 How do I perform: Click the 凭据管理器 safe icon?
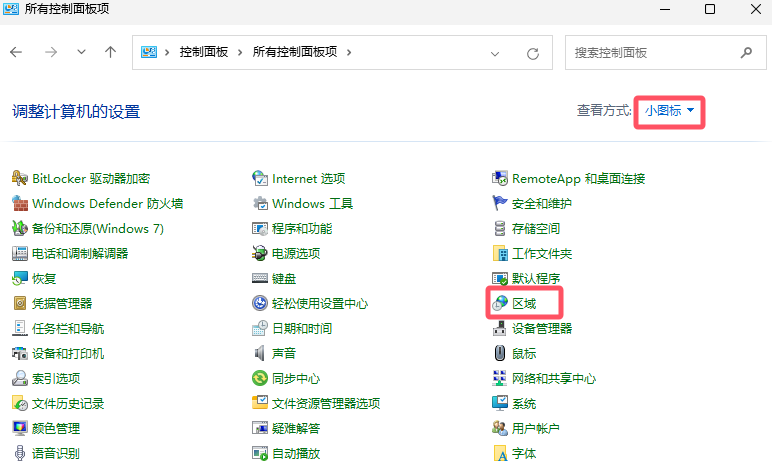click(x=20, y=303)
